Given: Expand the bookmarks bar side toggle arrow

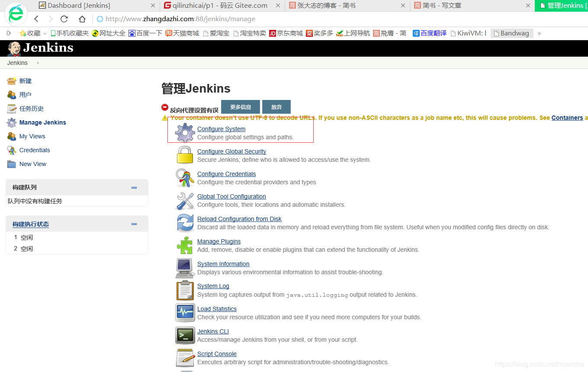Looking at the screenshot, I should (x=8, y=33).
